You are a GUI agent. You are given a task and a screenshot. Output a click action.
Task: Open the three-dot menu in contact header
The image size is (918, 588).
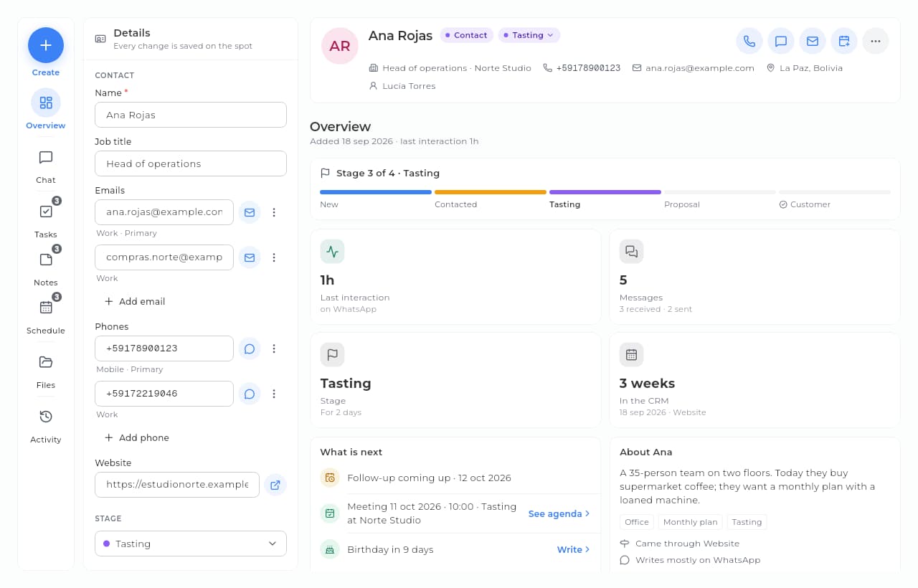tap(876, 41)
